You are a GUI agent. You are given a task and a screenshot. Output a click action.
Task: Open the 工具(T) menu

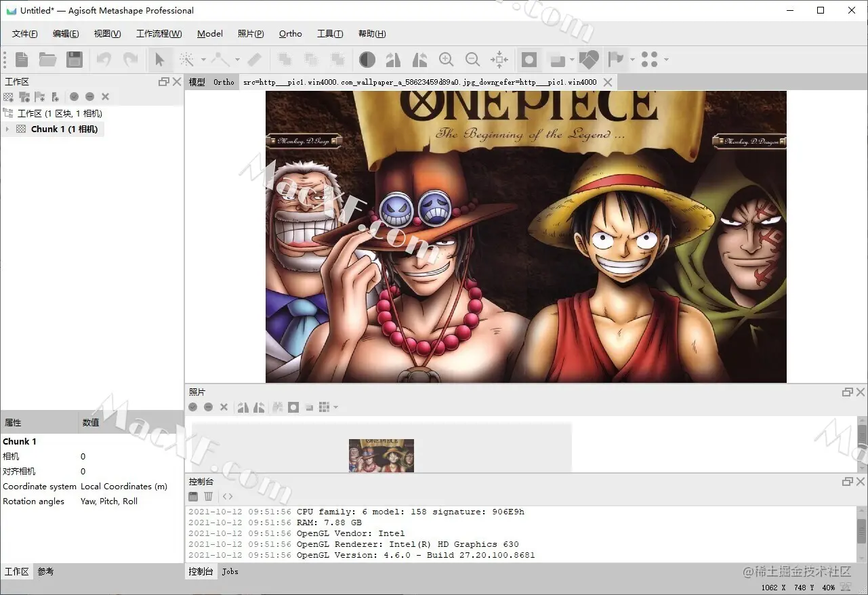click(x=330, y=34)
